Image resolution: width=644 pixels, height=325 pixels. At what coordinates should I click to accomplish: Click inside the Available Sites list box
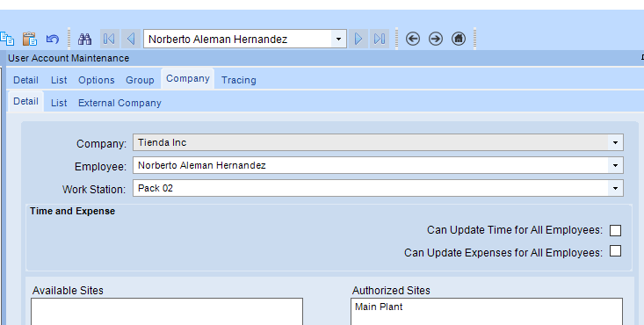click(167, 312)
